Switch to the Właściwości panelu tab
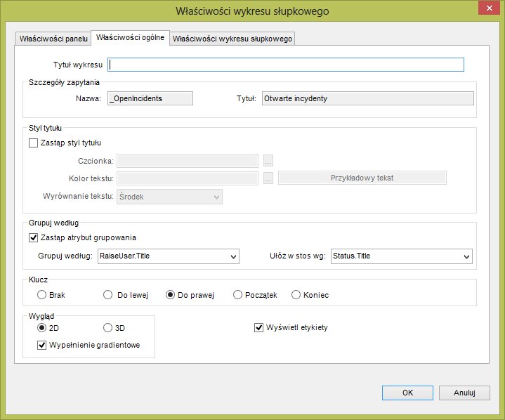505x420 pixels. (x=53, y=39)
